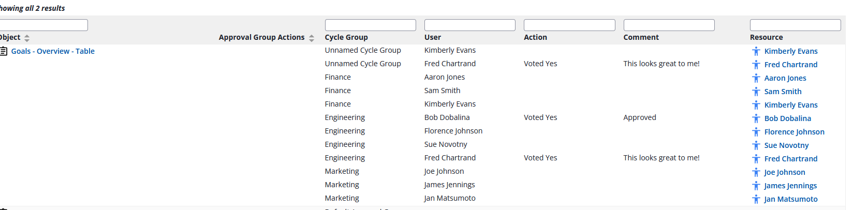Click the Comment filter text box
Screen dimensions: 868x210
(x=669, y=25)
